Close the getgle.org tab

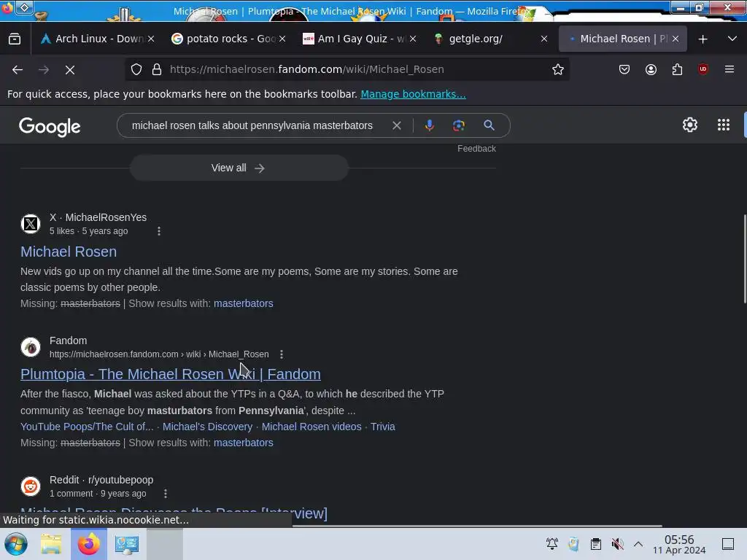coord(544,39)
